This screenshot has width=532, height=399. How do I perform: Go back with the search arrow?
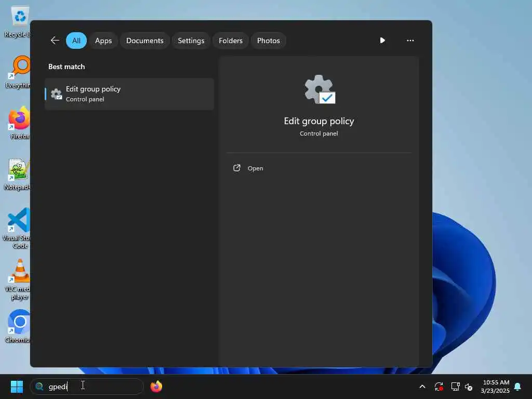coord(55,41)
